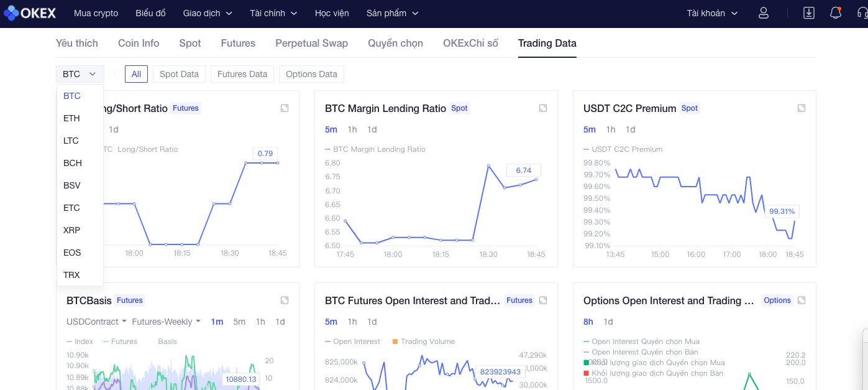Image resolution: width=868 pixels, height=390 pixels.
Task: Maximize the USDT C2C Premium chart
Action: (x=802, y=108)
